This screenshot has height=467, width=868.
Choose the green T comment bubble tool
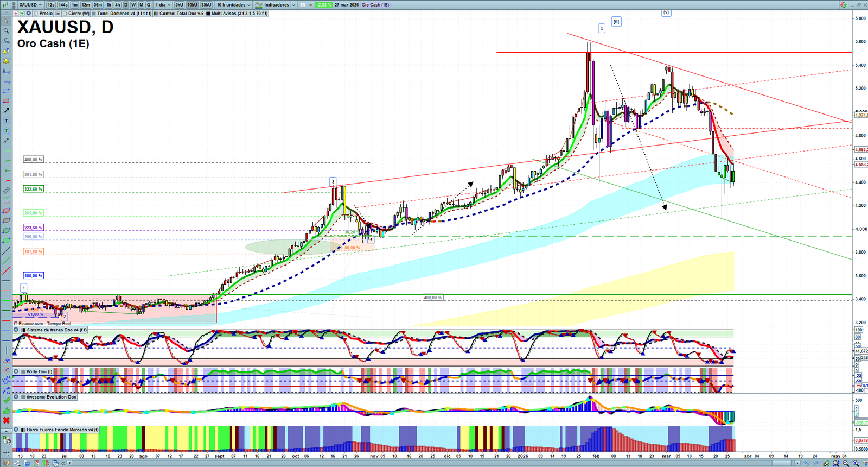tap(6, 131)
